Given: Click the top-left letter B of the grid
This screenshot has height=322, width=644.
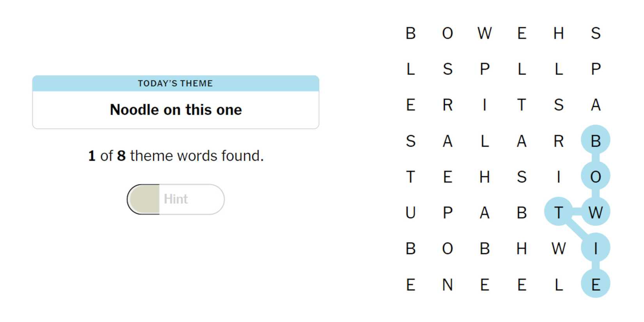Looking at the screenshot, I should [x=411, y=33].
